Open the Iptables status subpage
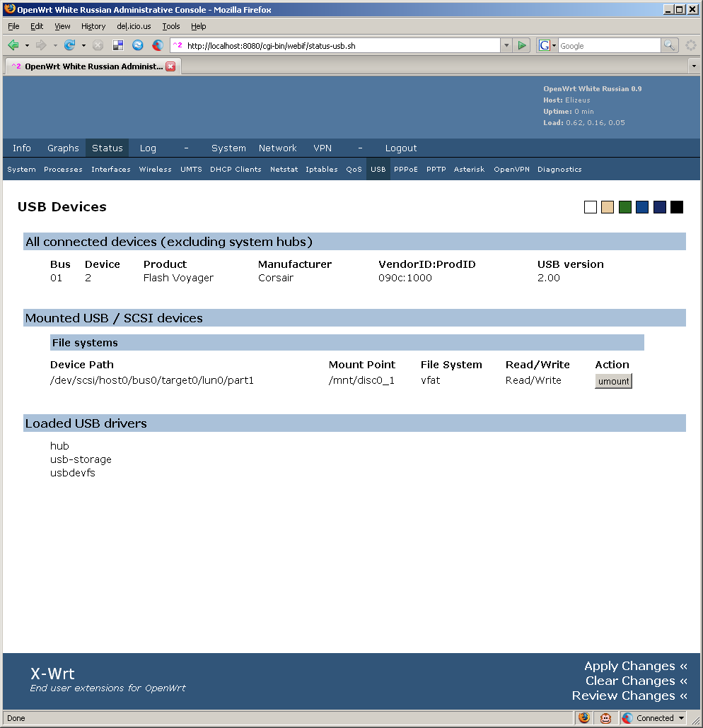The image size is (703, 728). 322,170
